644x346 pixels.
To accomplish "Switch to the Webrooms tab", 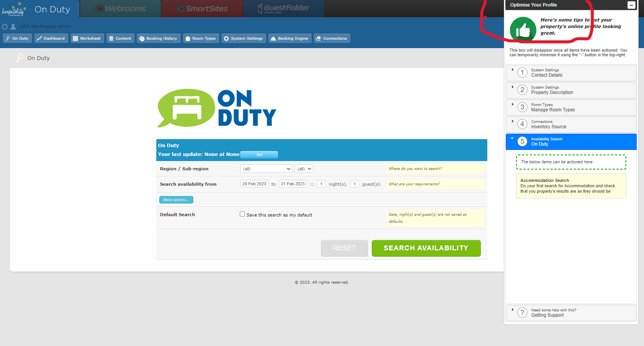I will 120,8.
